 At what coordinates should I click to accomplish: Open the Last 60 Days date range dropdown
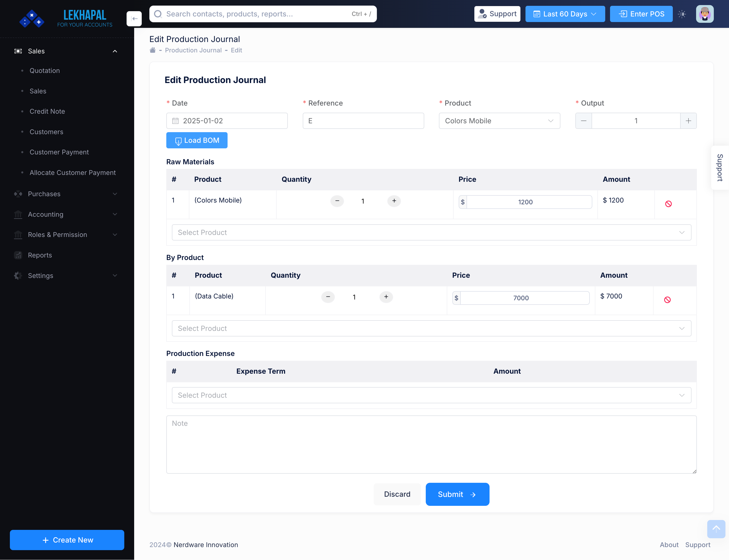(x=565, y=14)
